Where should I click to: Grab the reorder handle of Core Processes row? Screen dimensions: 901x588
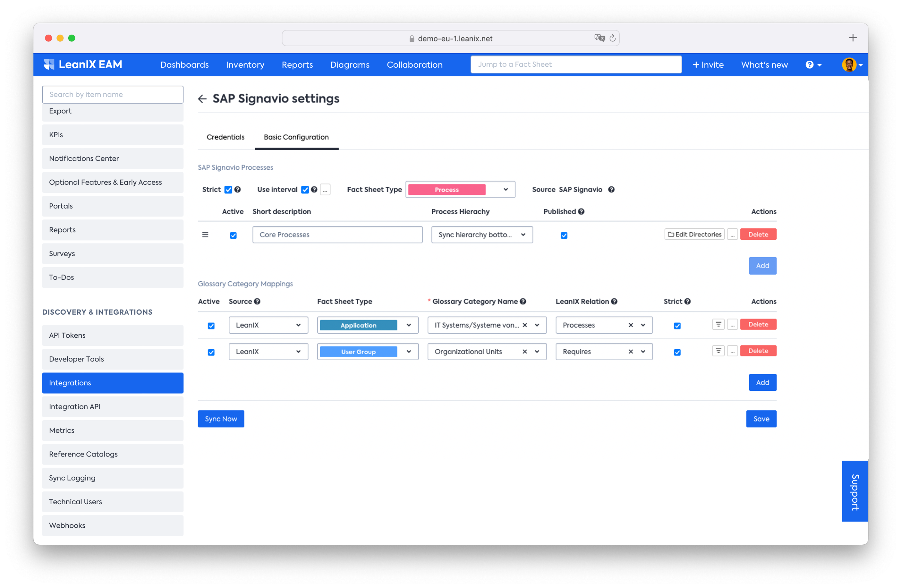[205, 235]
